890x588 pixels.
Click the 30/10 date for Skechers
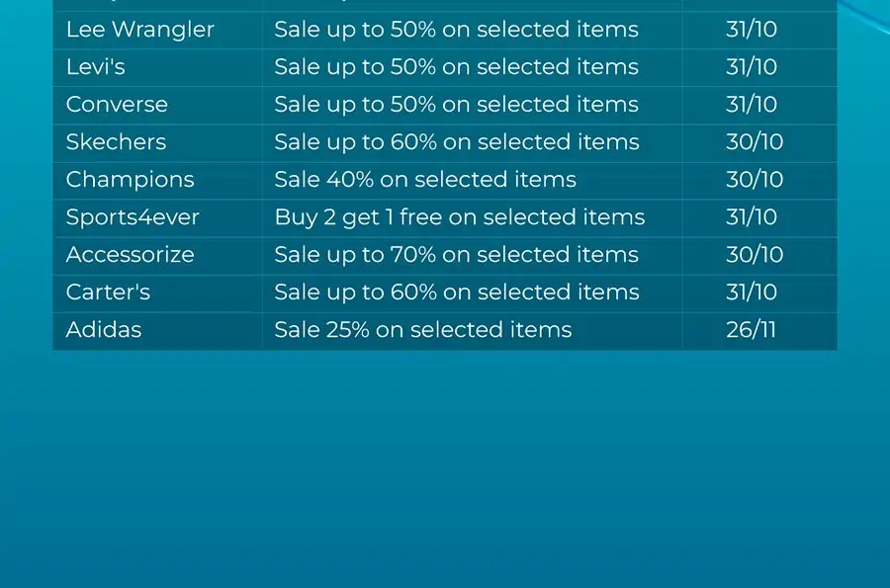(x=755, y=141)
